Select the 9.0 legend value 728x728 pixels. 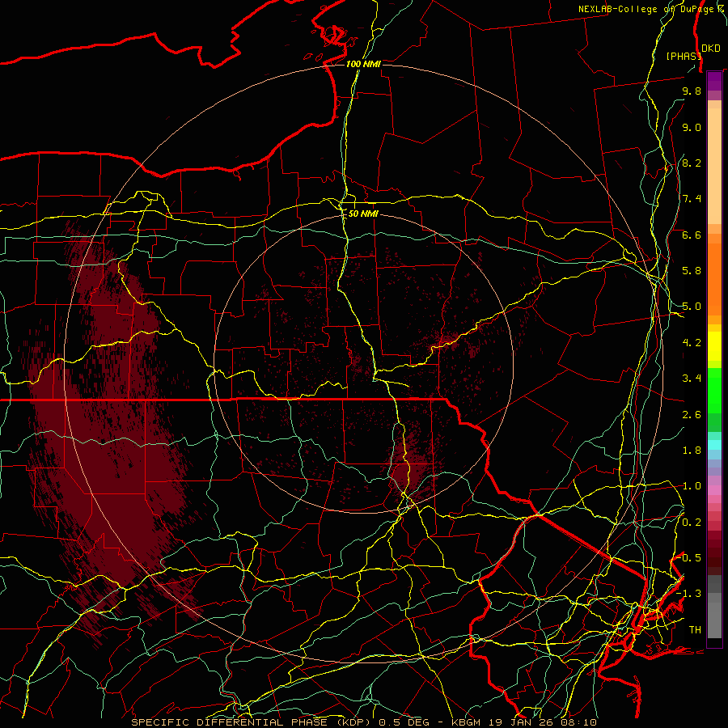click(692, 127)
